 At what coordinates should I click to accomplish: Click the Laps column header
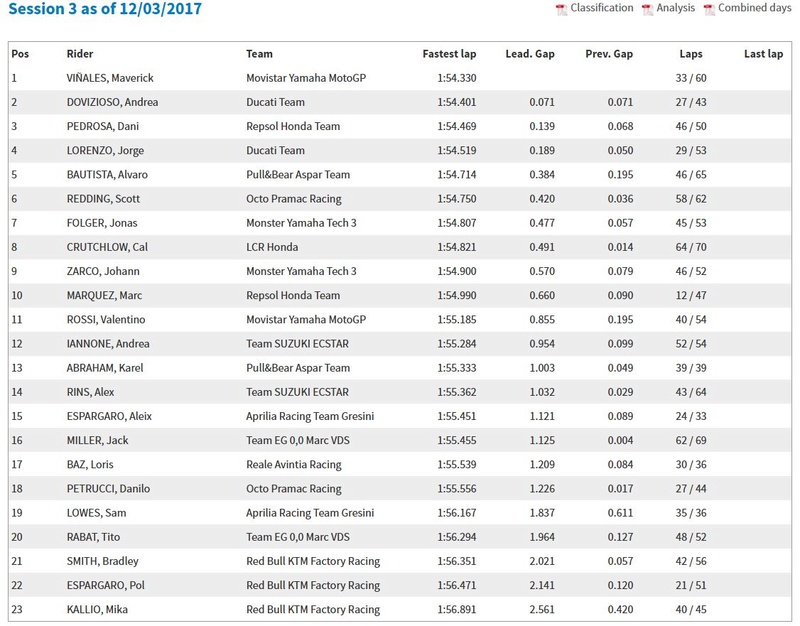click(691, 54)
